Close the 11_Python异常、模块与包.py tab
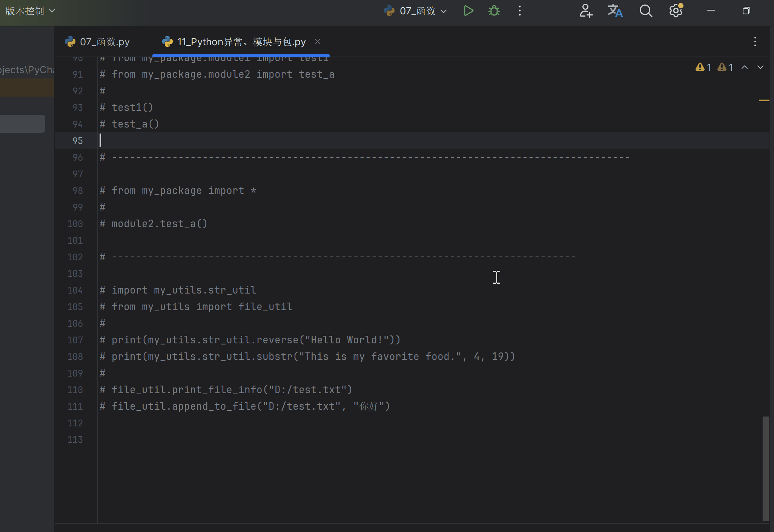Image resolution: width=774 pixels, height=532 pixels. point(318,42)
